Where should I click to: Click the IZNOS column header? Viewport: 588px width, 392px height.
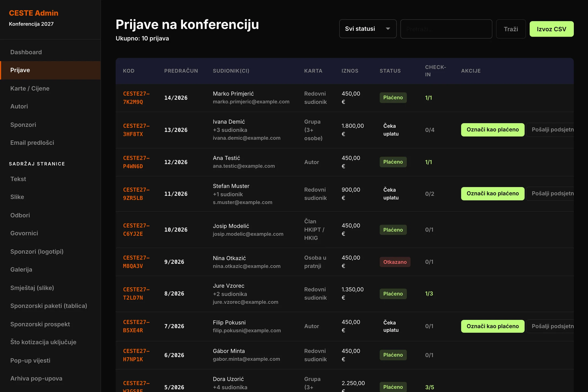click(350, 71)
